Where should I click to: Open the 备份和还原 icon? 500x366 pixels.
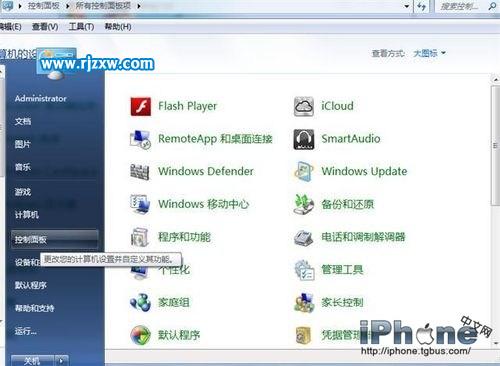point(304,204)
